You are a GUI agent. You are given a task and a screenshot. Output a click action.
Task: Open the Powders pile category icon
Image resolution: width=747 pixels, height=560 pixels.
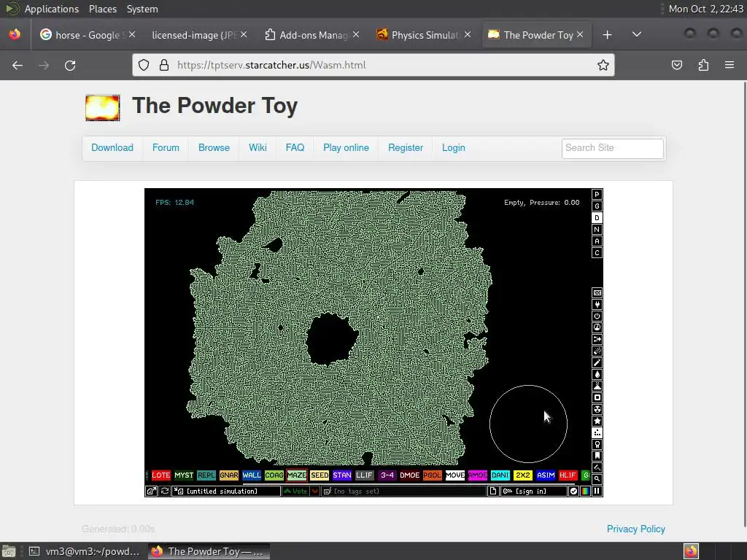click(x=597, y=386)
